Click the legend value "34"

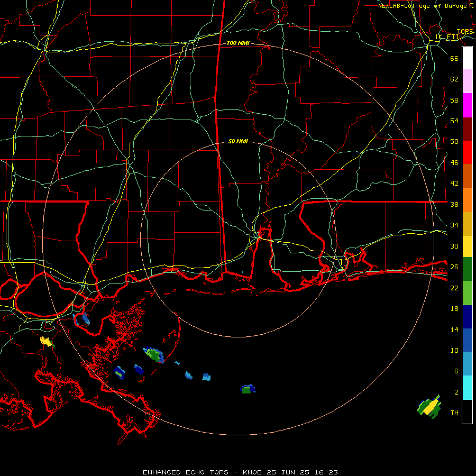coord(454,225)
